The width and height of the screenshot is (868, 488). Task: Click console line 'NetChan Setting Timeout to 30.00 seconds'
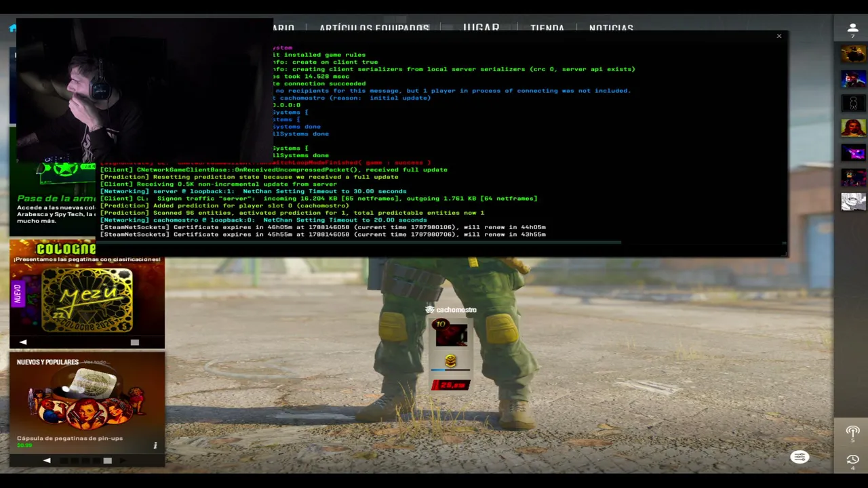click(254, 191)
